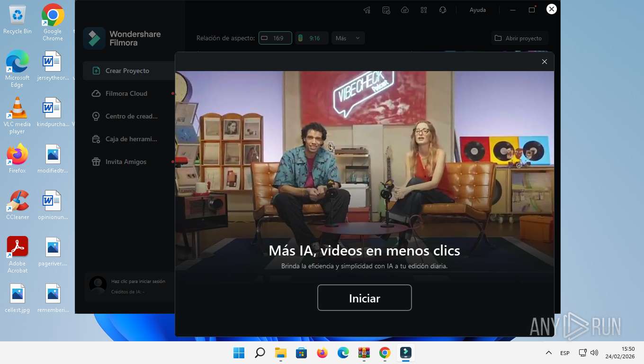Open the headset support icon
Screen dimensions: 644x364
click(443, 10)
